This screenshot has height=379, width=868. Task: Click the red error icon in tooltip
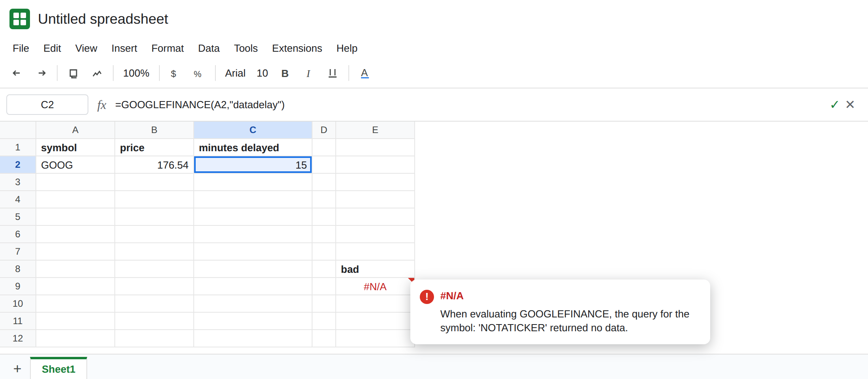click(x=427, y=296)
